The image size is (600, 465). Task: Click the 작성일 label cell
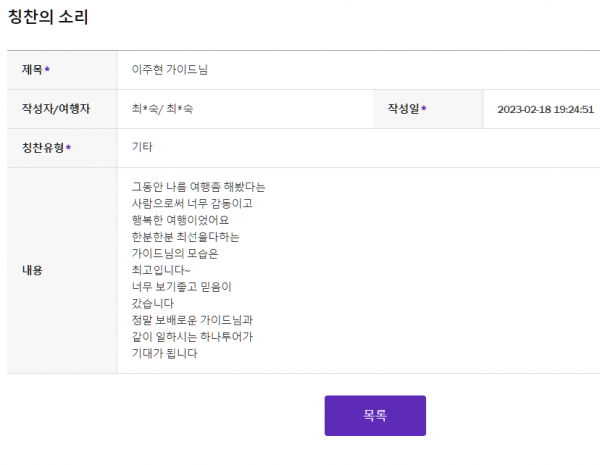tap(428, 109)
